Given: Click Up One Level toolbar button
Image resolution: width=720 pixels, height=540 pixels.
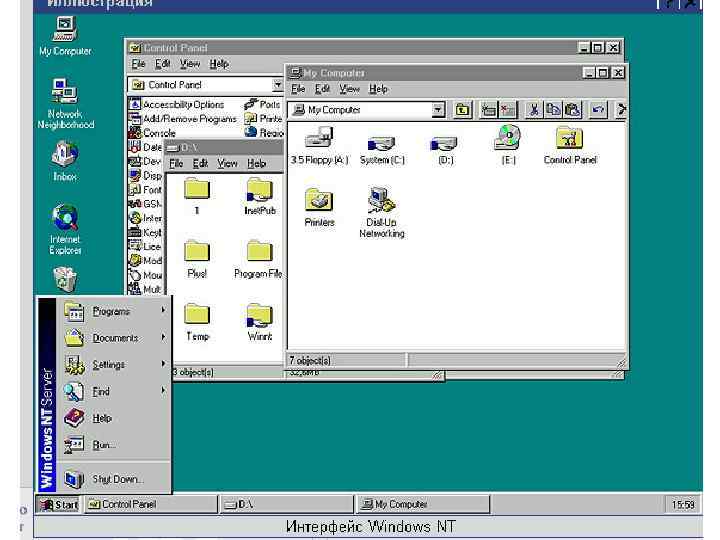Looking at the screenshot, I should [462, 110].
